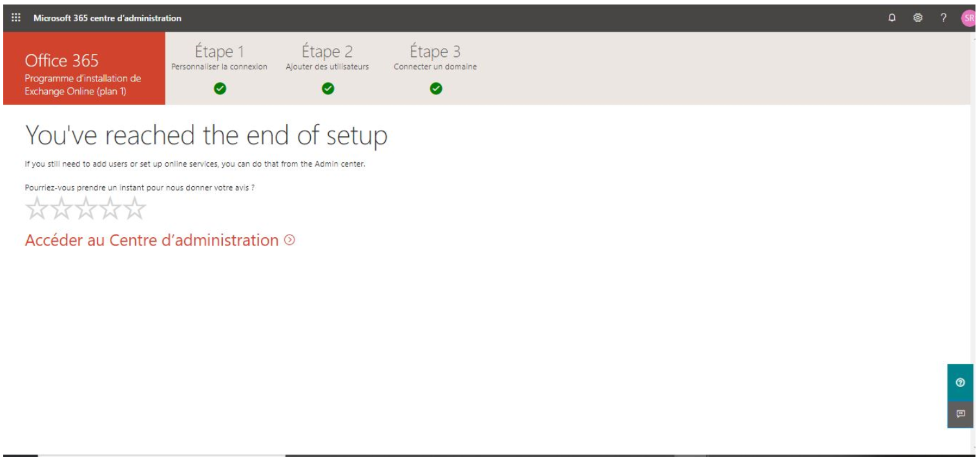Click the grey feedback chat icon
Screen dimensions: 980x462
pos(960,414)
